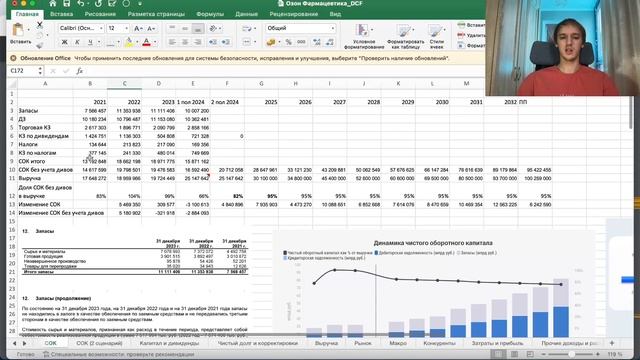Switch to sheet Капитал и дивиденды
The image size is (640, 360).
[x=169, y=343]
